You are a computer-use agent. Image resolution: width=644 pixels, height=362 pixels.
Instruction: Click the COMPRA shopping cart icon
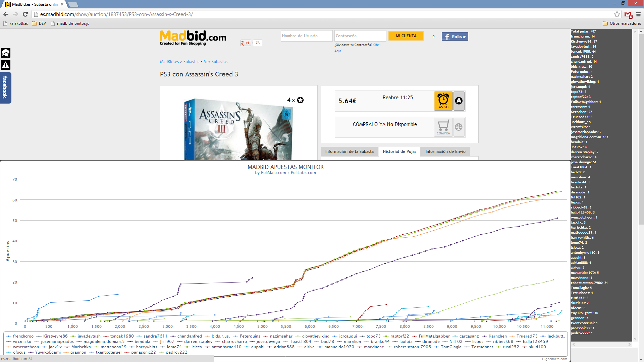443,127
